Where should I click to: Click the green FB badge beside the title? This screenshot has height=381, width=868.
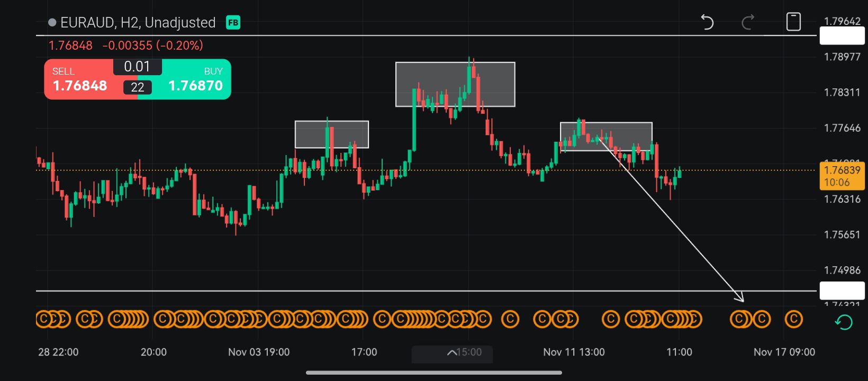pos(233,22)
